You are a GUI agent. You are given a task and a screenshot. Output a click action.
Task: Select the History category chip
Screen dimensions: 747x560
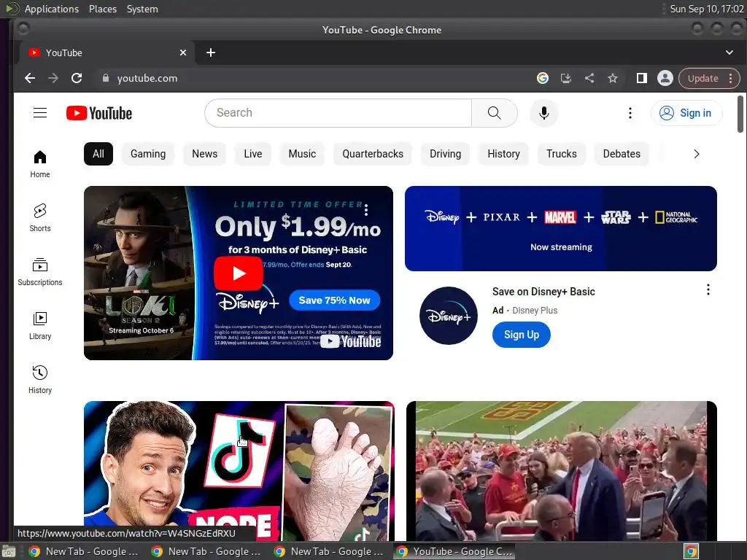[503, 154]
